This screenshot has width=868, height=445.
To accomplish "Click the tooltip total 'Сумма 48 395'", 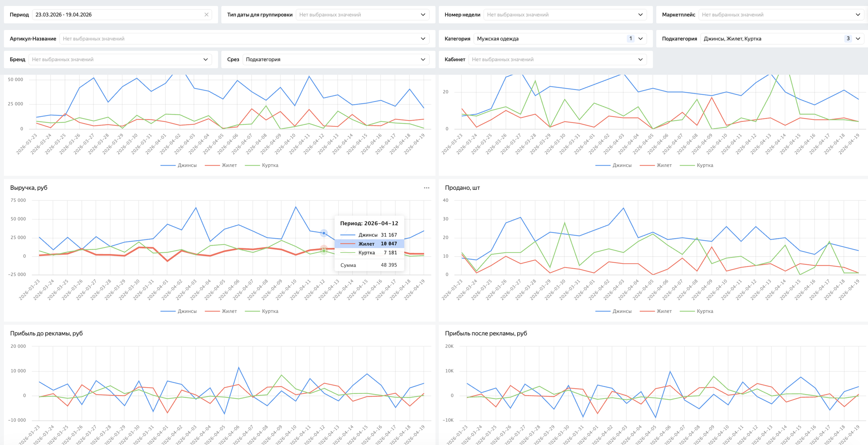I will click(369, 265).
